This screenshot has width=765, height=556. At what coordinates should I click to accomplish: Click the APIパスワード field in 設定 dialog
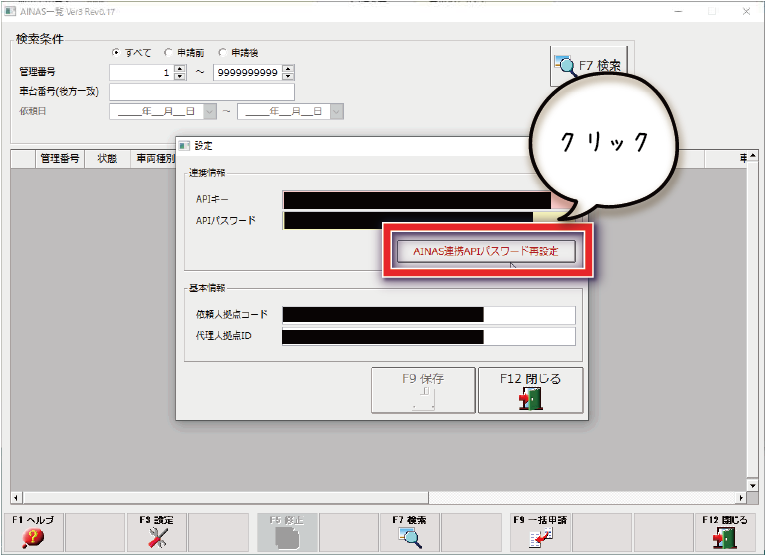click(429, 220)
